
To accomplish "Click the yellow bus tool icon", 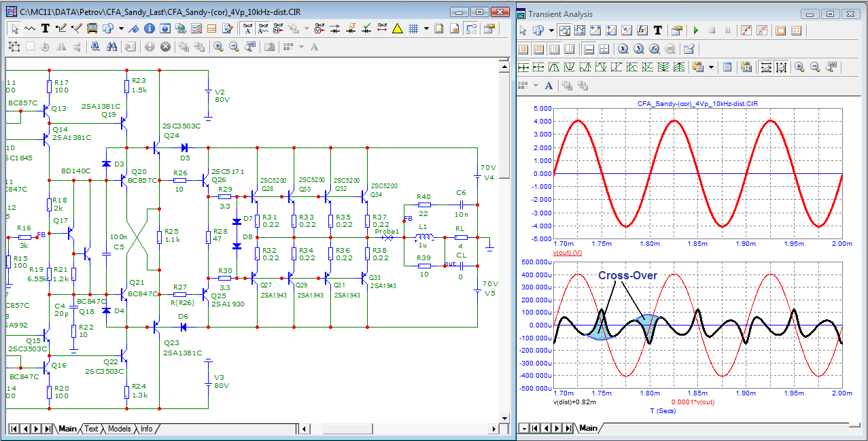I will pyautogui.click(x=92, y=29).
